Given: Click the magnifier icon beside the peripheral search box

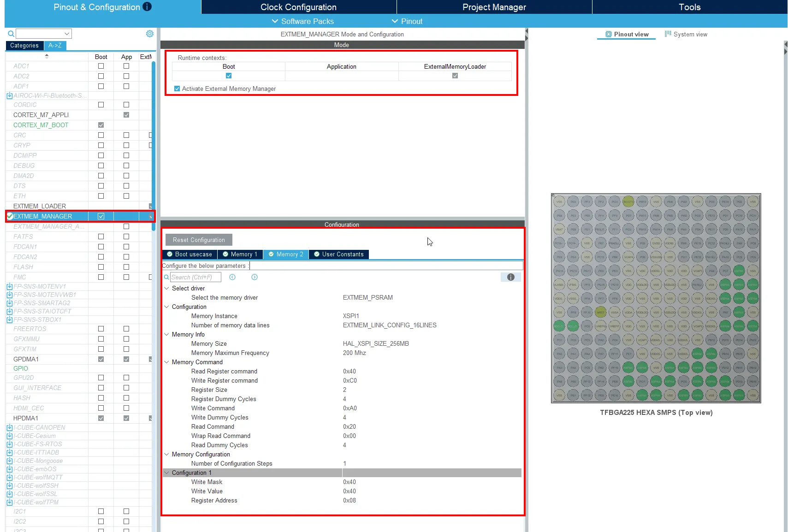Looking at the screenshot, I should click(x=11, y=34).
